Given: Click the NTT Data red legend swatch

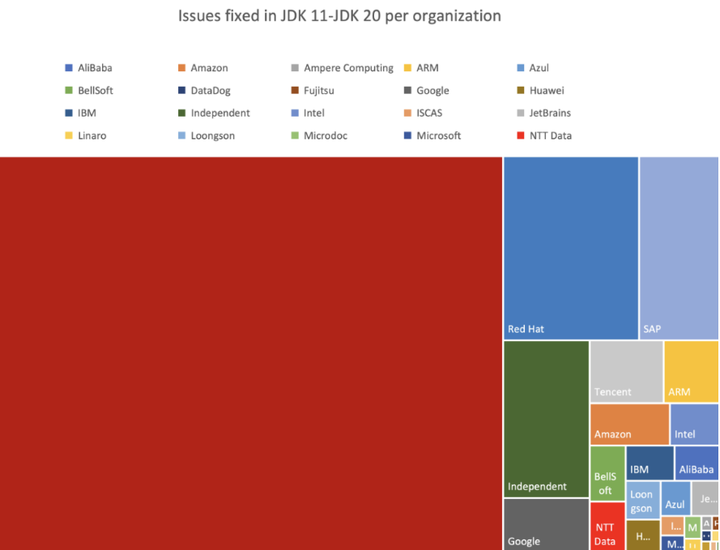Looking at the screenshot, I should (521, 135).
